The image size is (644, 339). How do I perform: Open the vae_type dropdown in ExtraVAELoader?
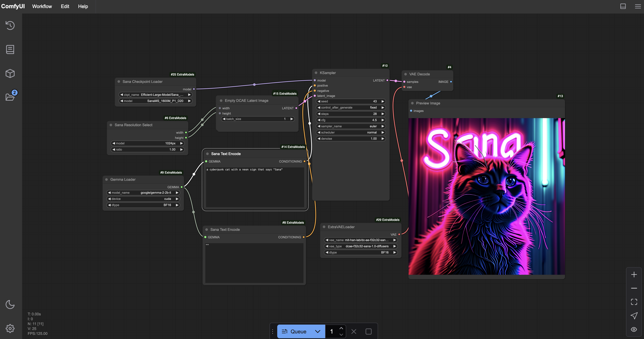tap(361, 246)
